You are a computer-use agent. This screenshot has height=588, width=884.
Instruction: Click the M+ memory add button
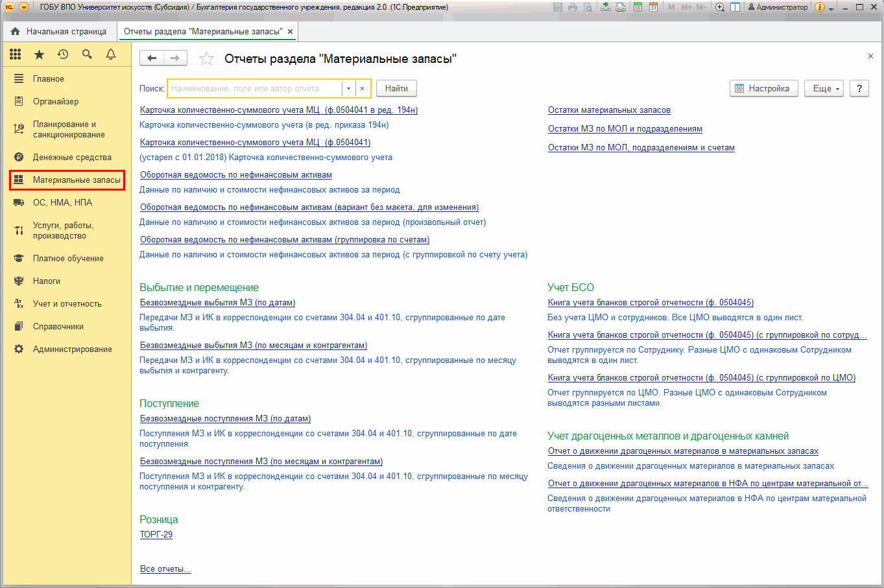pos(687,7)
